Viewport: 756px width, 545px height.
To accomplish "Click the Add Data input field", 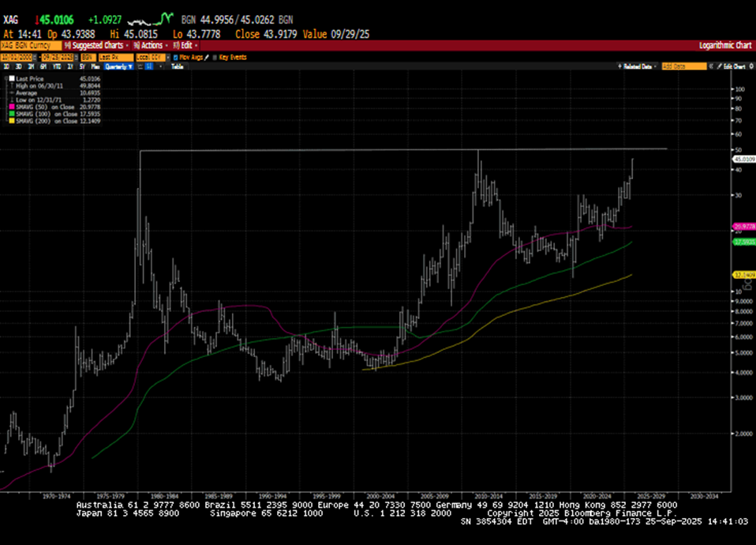I will [684, 66].
